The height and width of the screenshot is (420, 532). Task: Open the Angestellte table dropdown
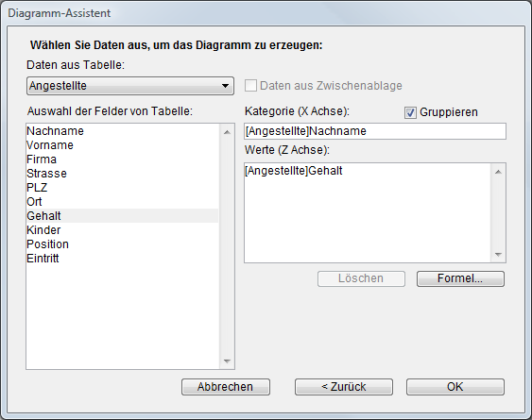pyautogui.click(x=130, y=86)
